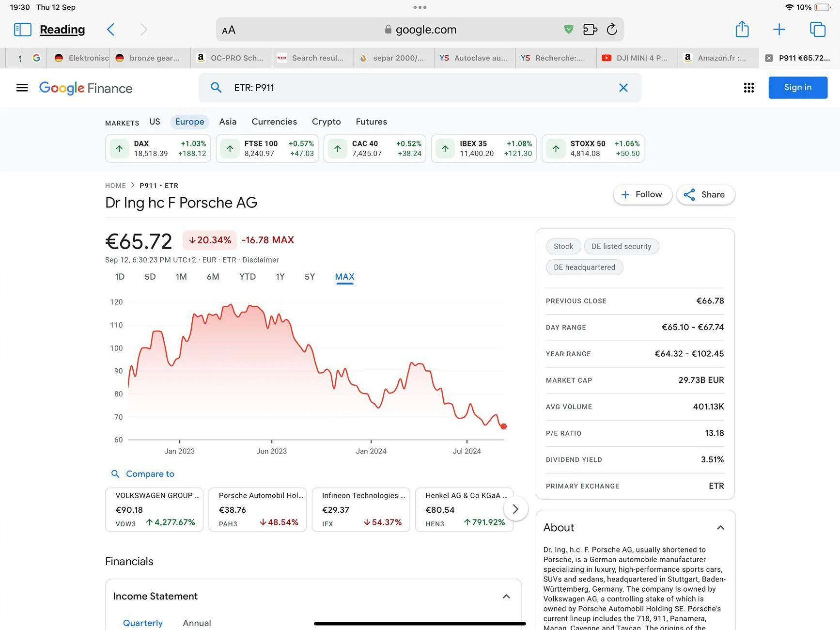Clear the ETR: P911 search text
Screen dimensions: 840x630
pos(623,88)
